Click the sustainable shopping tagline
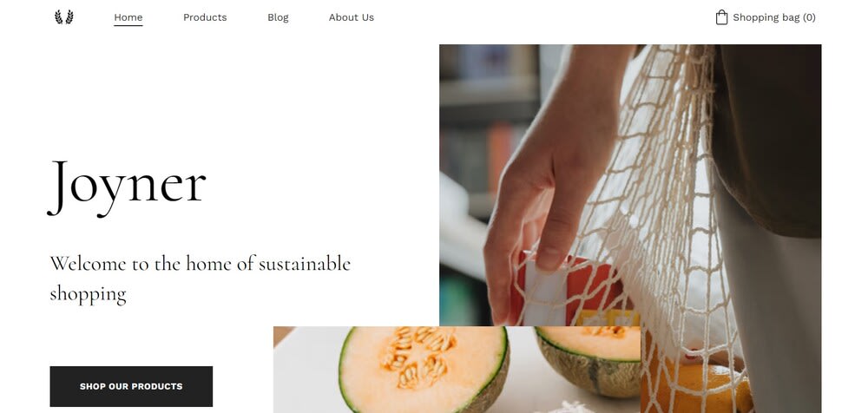 [200, 279]
